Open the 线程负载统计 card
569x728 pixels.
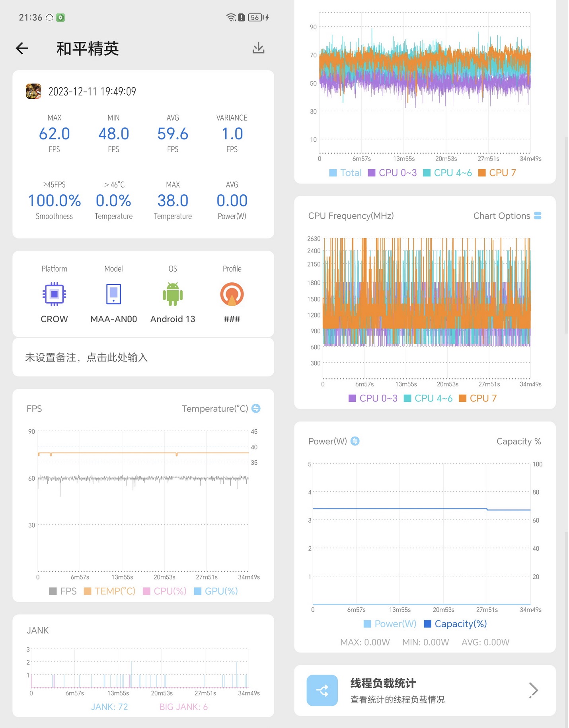tap(425, 690)
